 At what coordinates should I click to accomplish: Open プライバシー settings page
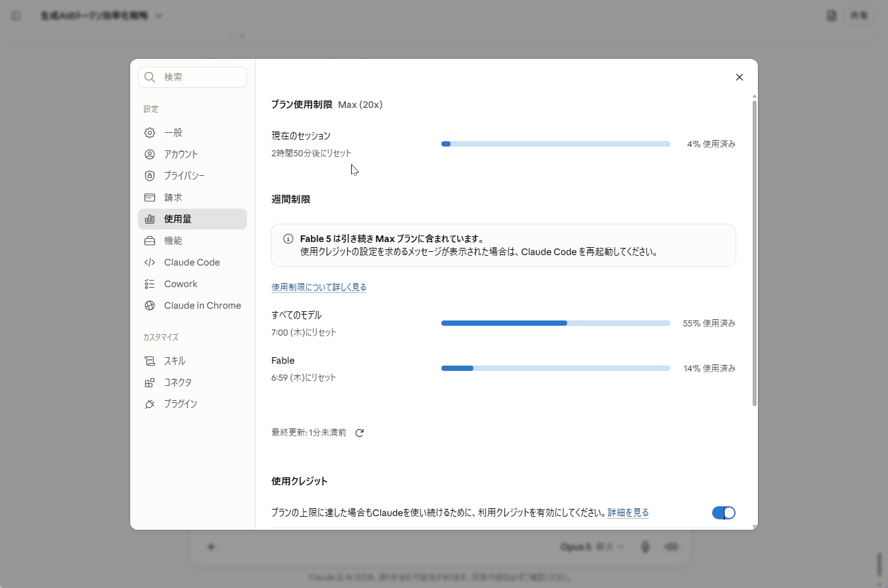click(192, 176)
